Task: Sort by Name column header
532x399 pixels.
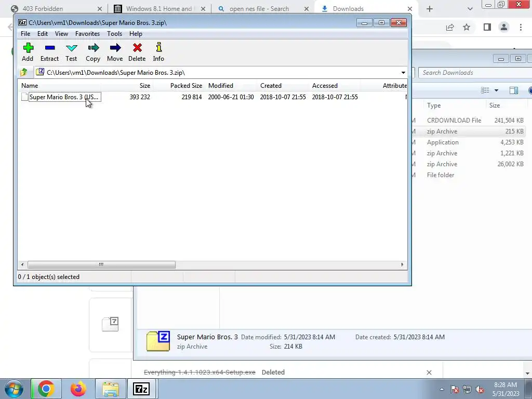Action: pyautogui.click(x=59, y=86)
